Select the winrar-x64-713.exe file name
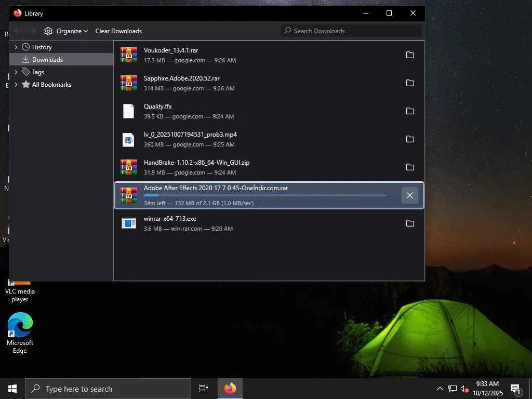The image size is (532, 399). tap(170, 219)
